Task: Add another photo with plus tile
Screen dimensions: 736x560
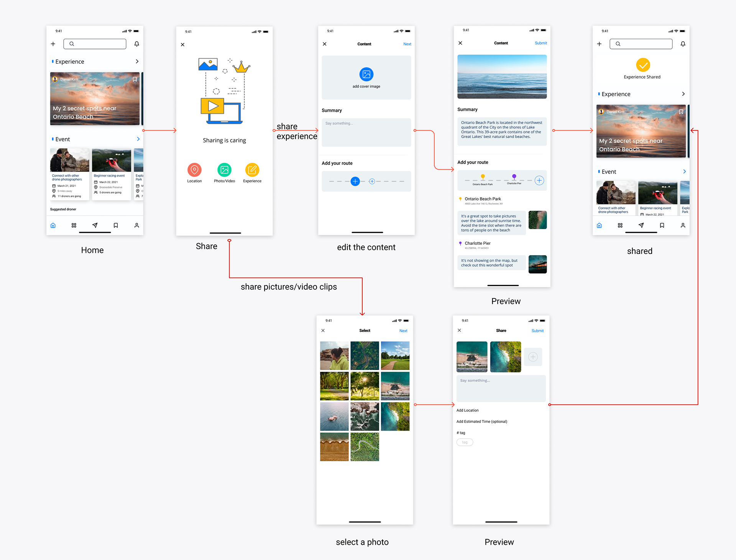Action: click(533, 357)
